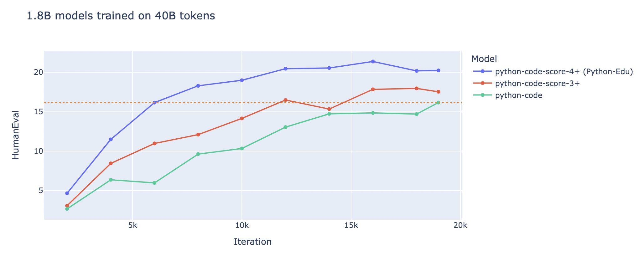Image resolution: width=644 pixels, height=256 pixels.
Task: Click the red legend marker for score-3+
Action: (x=482, y=84)
